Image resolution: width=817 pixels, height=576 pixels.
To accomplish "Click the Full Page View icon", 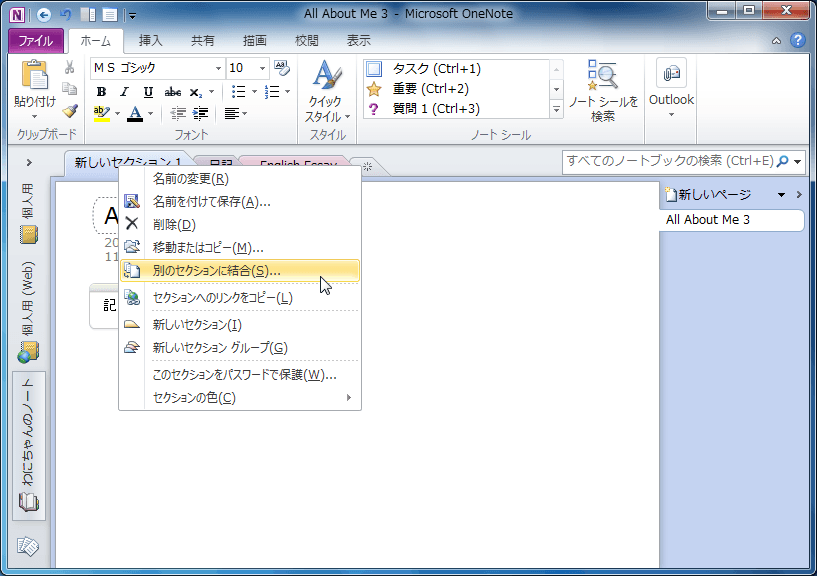I will (x=109, y=15).
